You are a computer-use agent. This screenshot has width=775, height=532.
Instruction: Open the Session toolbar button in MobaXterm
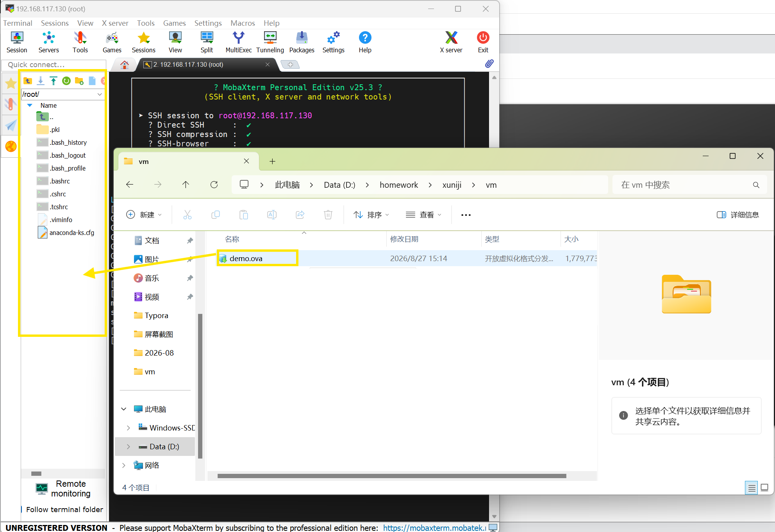[17, 42]
